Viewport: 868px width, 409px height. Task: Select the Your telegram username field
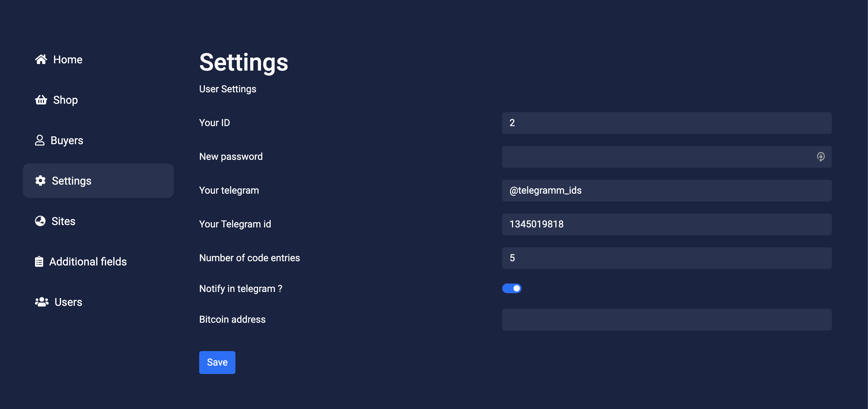[666, 191]
